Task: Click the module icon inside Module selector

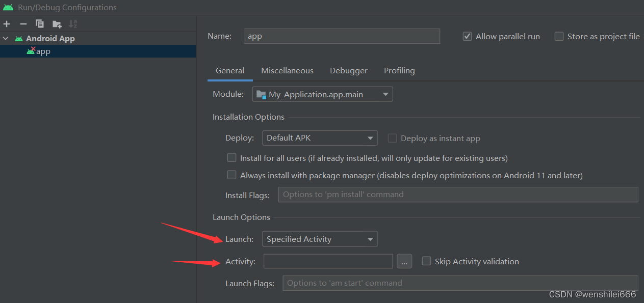Action: 261,94
